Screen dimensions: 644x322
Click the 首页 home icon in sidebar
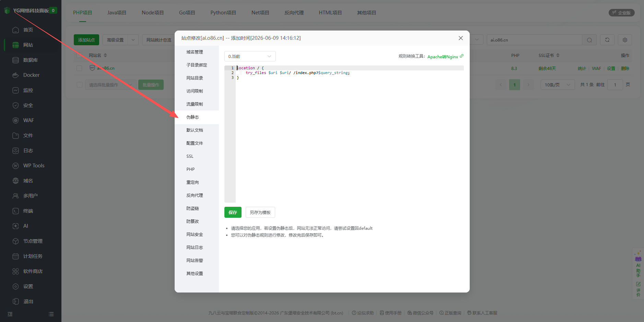pyautogui.click(x=15, y=30)
